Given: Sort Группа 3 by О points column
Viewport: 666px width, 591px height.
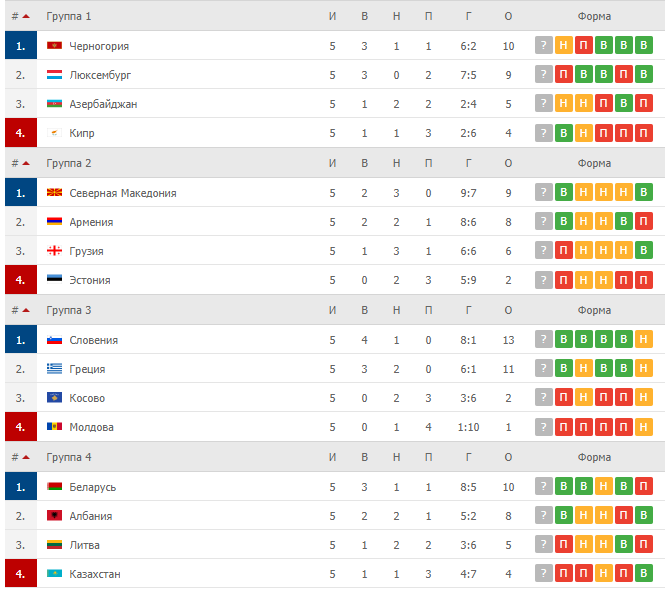Looking at the screenshot, I should 508,310.
